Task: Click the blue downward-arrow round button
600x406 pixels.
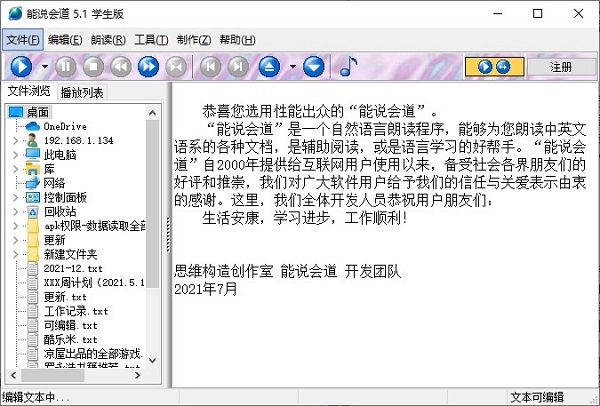Action: [314, 67]
